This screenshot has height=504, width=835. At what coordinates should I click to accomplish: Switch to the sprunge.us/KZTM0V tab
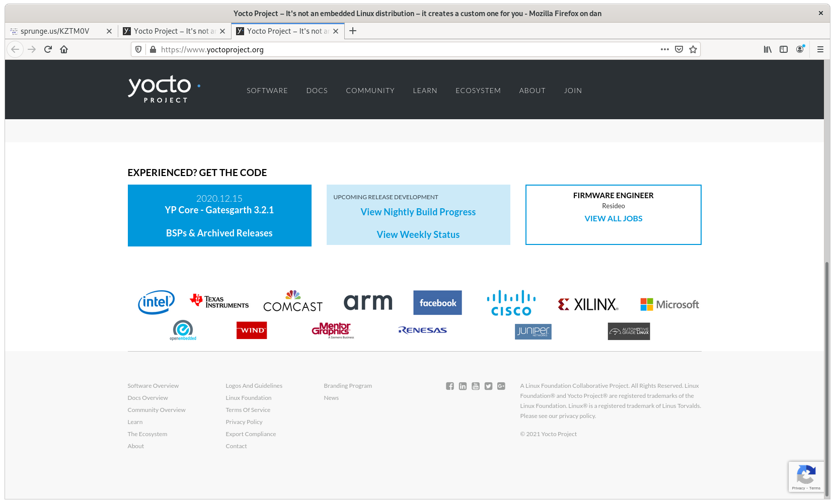pyautogui.click(x=55, y=31)
